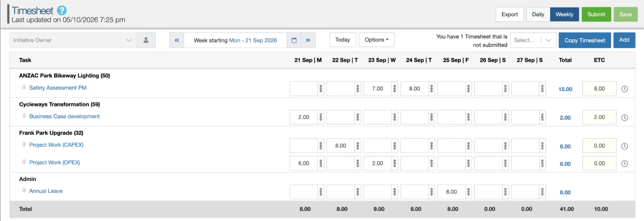
Task: Click the Safety Assessment ETC field 8.00
Action: [599, 89]
